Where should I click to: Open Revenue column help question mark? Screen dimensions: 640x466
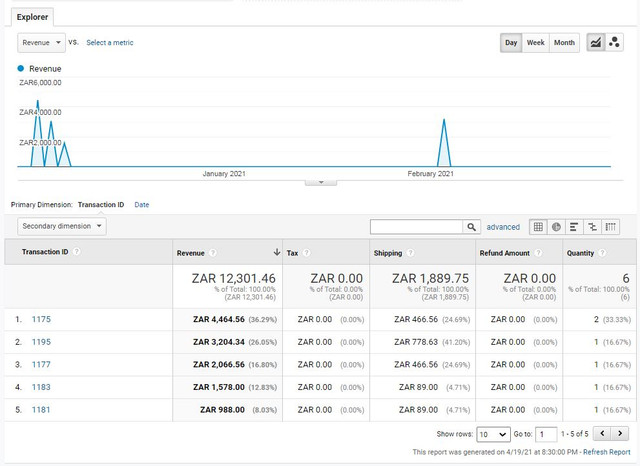click(213, 253)
